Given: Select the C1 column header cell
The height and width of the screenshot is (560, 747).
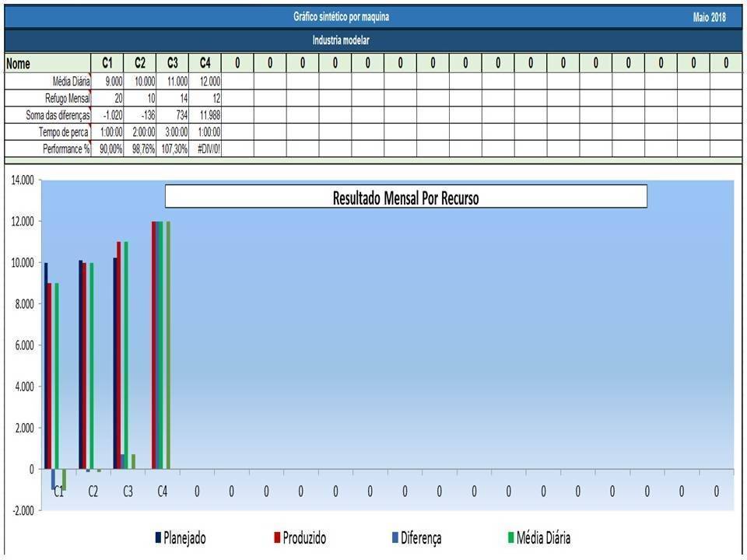Looking at the screenshot, I should pyautogui.click(x=107, y=64).
